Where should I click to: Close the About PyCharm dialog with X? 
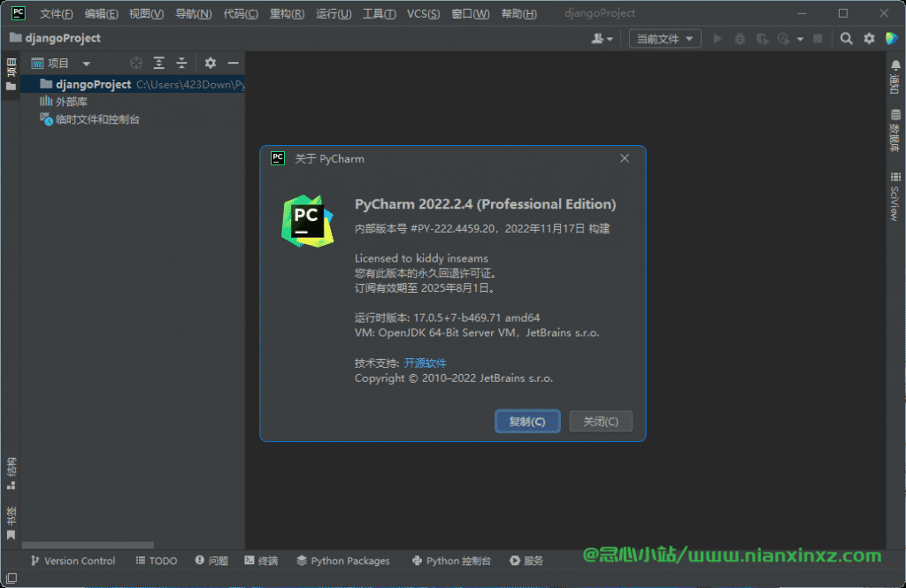[x=625, y=158]
